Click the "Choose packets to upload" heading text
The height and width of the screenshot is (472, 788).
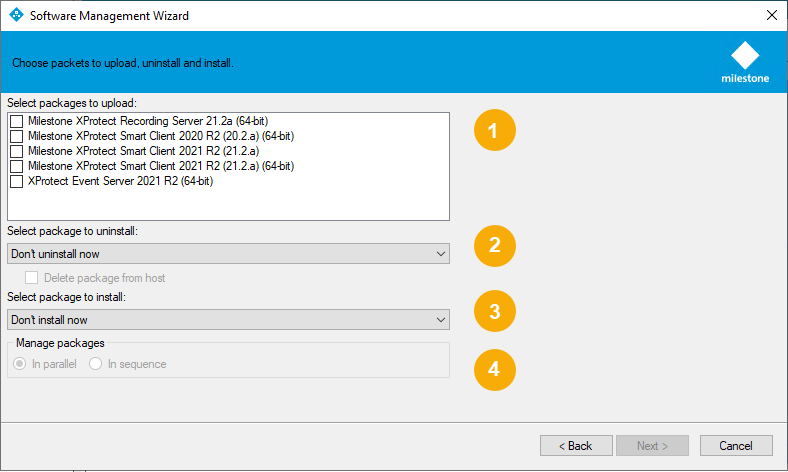[123, 63]
